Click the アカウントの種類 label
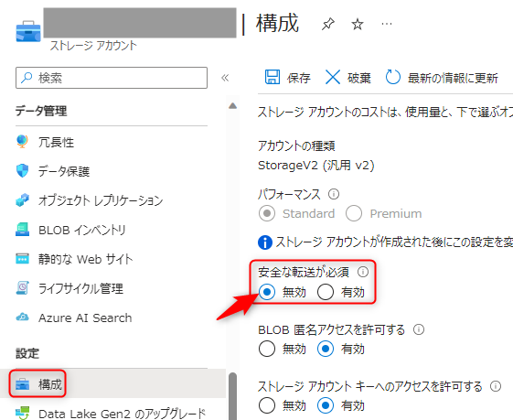The width and height of the screenshot is (513, 420). pos(296,145)
